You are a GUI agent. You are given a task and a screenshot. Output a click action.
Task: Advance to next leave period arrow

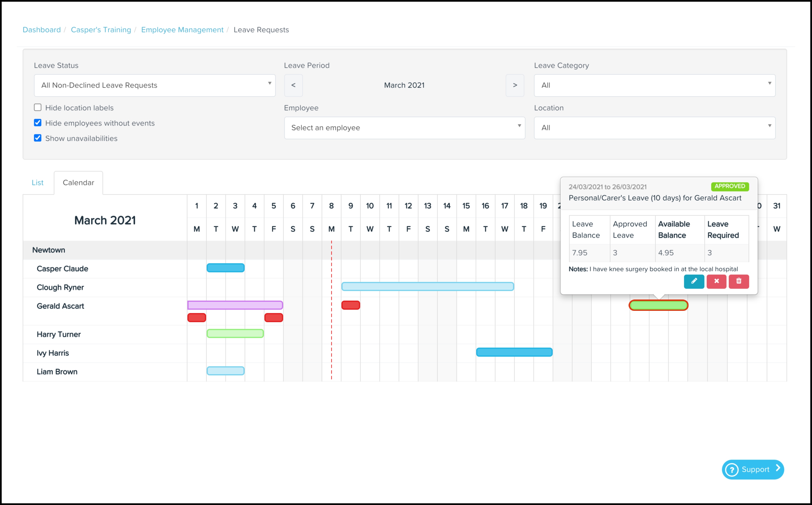515,85
